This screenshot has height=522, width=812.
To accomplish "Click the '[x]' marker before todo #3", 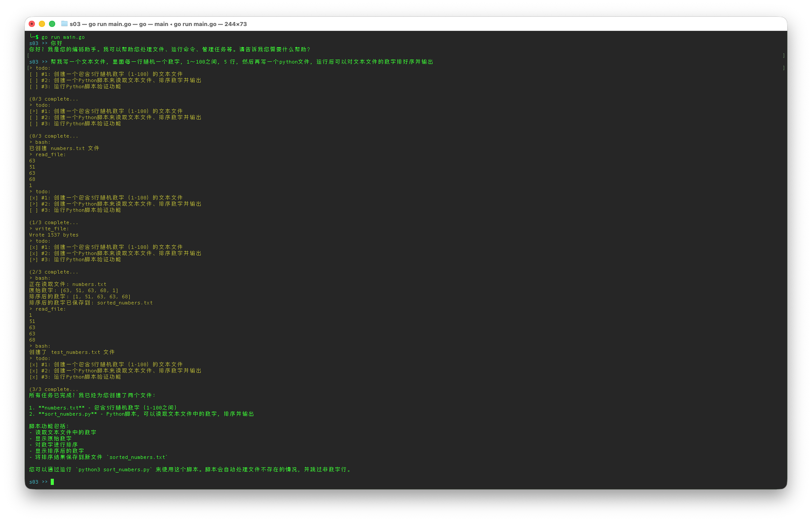I will 34,377.
